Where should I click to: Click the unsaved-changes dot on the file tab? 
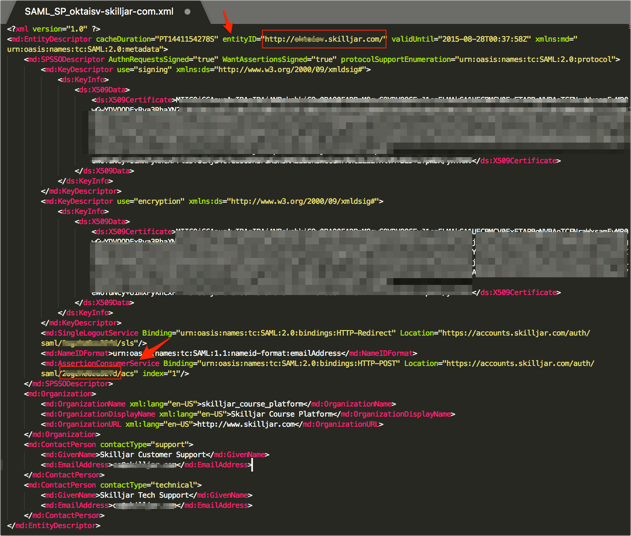point(187,12)
